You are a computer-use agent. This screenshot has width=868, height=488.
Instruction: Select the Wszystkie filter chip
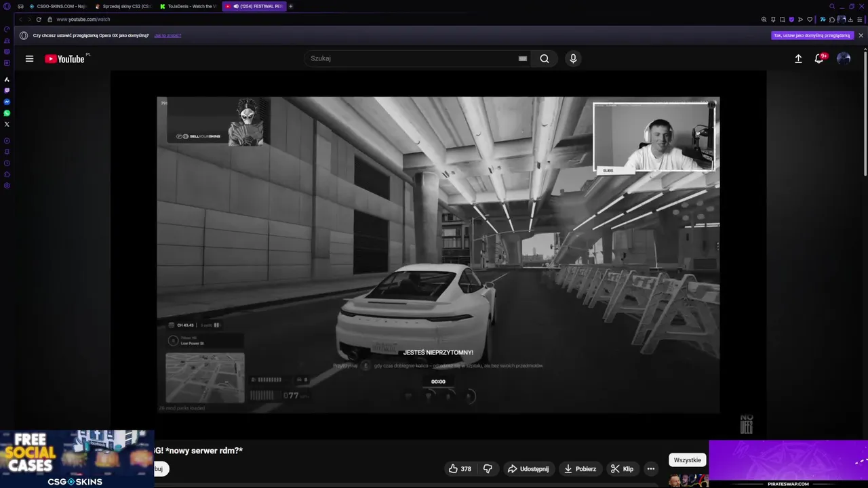tap(688, 460)
